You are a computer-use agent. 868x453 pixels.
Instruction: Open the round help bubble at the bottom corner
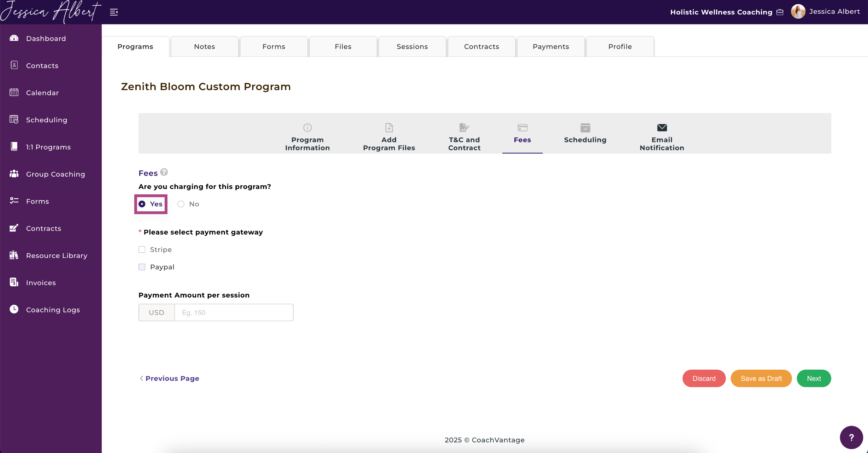pyautogui.click(x=851, y=437)
